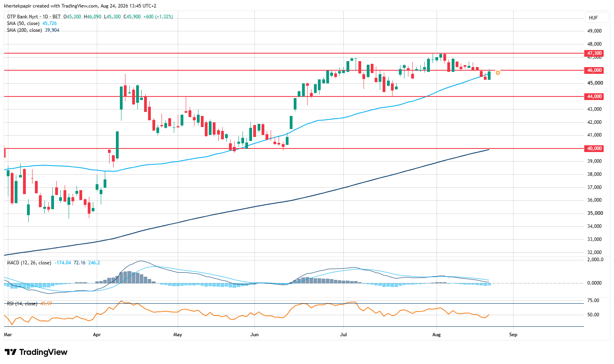Click the 43,000 price axis label

(595, 109)
